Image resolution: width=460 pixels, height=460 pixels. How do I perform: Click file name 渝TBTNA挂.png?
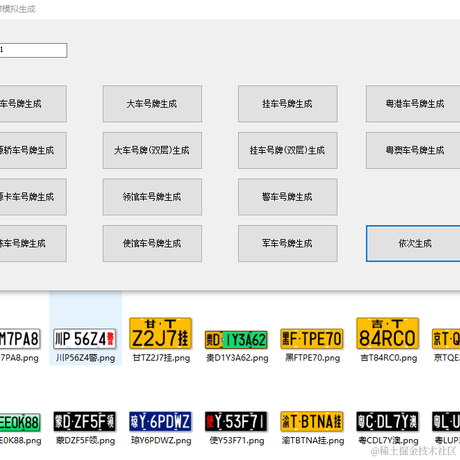tap(313, 441)
